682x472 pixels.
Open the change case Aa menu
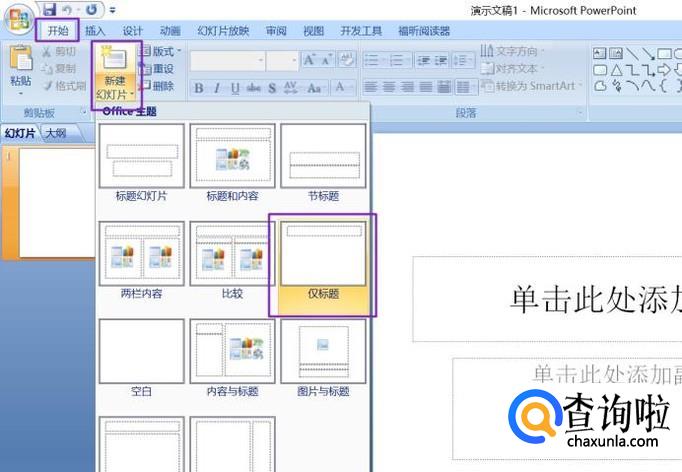tap(315, 88)
